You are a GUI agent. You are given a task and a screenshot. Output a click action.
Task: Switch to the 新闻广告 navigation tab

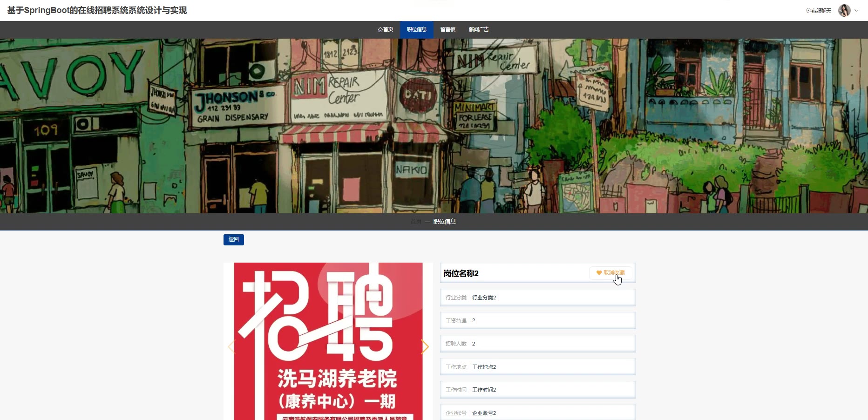[x=479, y=29]
